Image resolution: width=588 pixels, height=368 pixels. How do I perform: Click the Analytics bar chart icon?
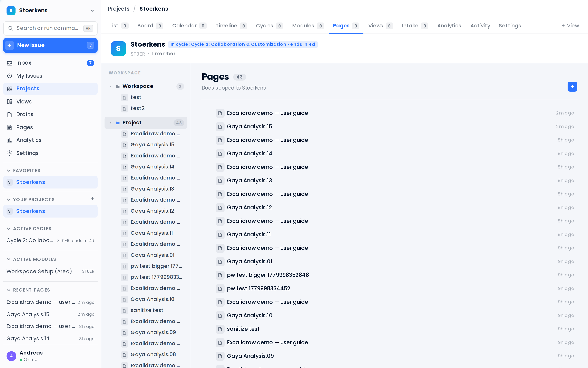point(9,140)
